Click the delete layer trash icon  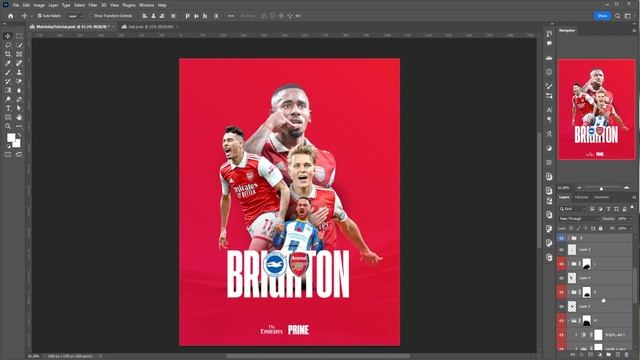[627, 355]
